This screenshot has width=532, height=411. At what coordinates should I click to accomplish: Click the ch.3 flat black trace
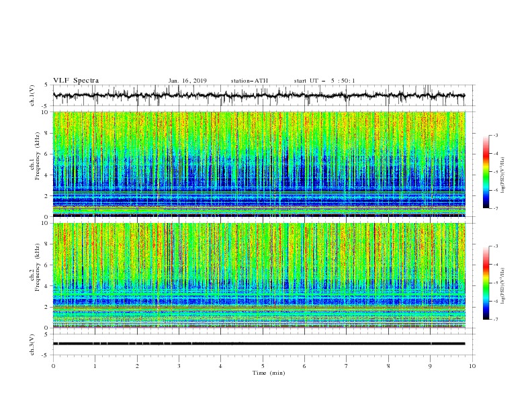tap(259, 344)
